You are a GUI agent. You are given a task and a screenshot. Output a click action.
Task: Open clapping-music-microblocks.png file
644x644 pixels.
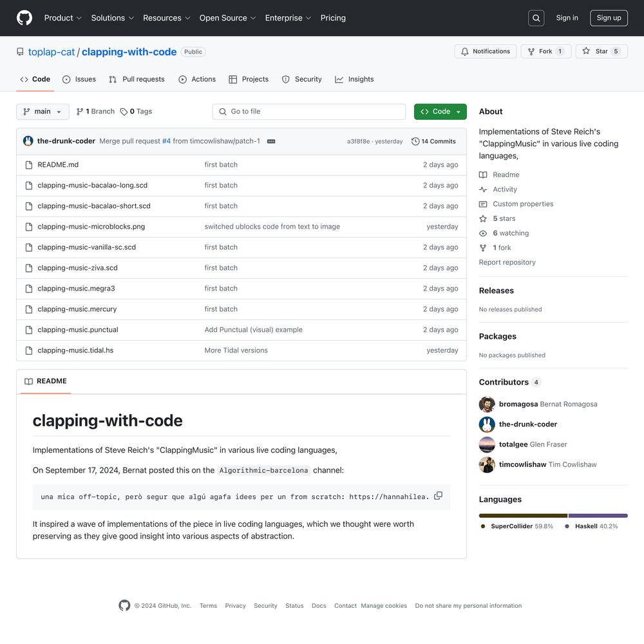[91, 227]
